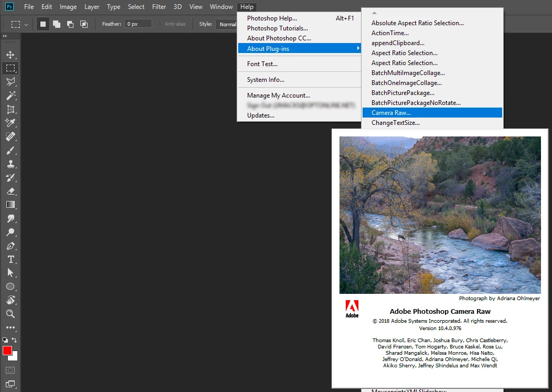Select the Healing Brush tool
Image resolution: width=552 pixels, height=392 pixels.
[x=10, y=136]
